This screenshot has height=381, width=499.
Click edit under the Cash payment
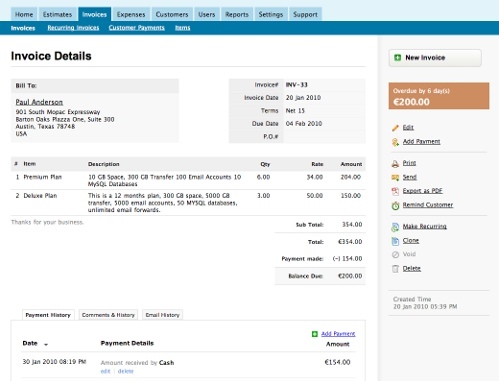tap(105, 371)
